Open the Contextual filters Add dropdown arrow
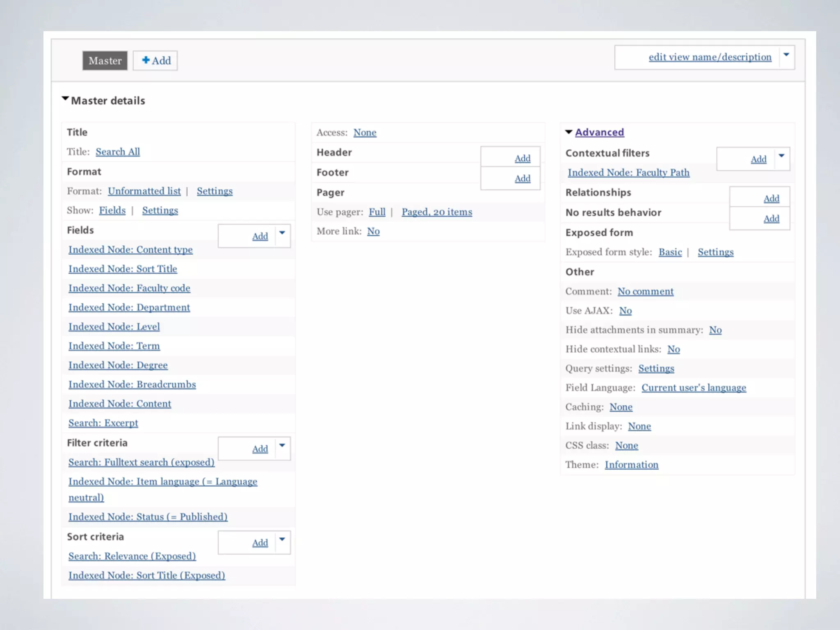 click(781, 156)
